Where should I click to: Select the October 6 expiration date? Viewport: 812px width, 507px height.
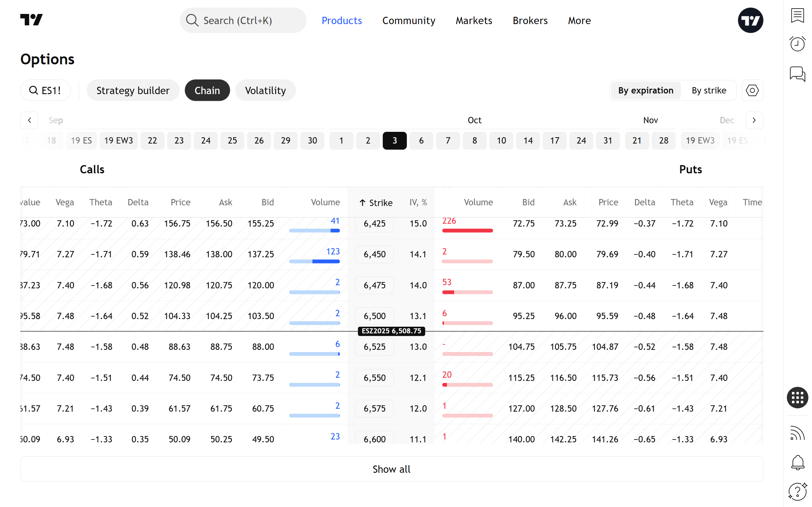click(x=421, y=140)
